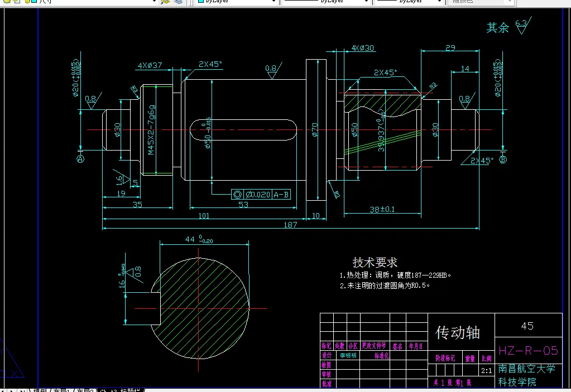
Task: Pick the hatched circular cross-section view
Action: click(200, 308)
